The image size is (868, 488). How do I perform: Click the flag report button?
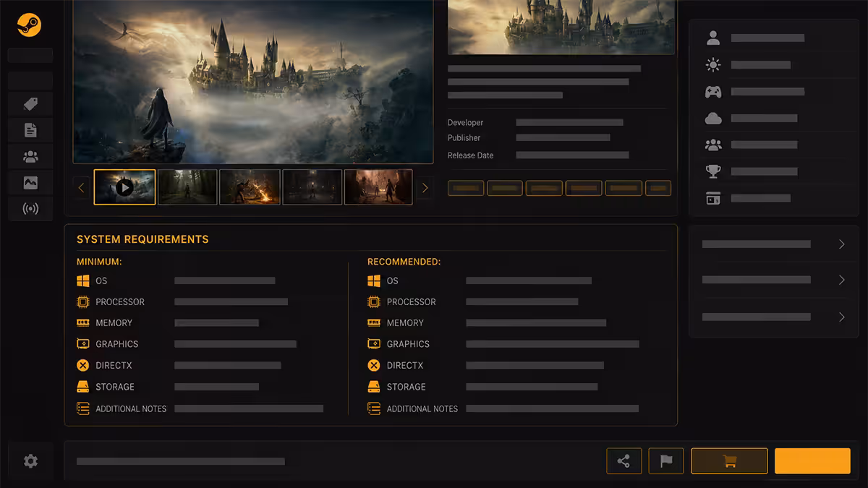tap(666, 461)
